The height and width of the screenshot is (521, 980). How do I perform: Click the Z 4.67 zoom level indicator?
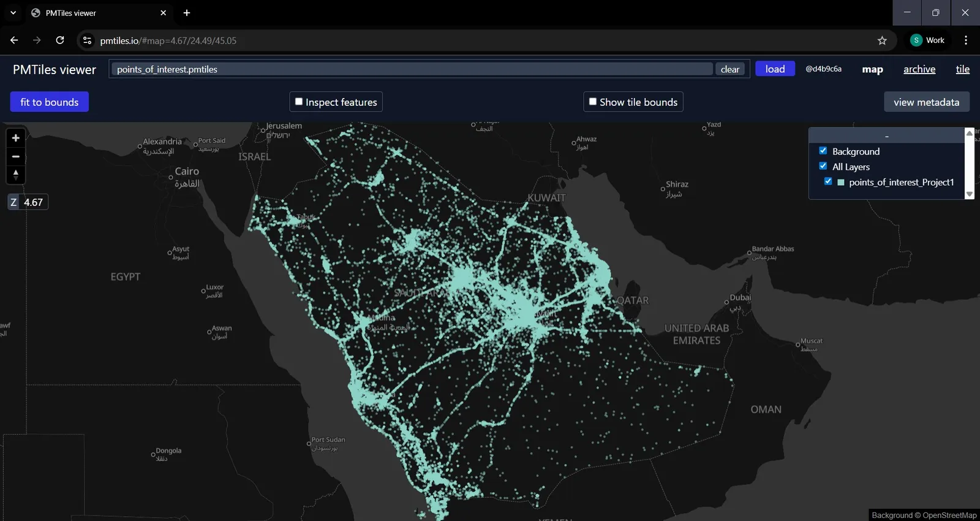click(28, 202)
